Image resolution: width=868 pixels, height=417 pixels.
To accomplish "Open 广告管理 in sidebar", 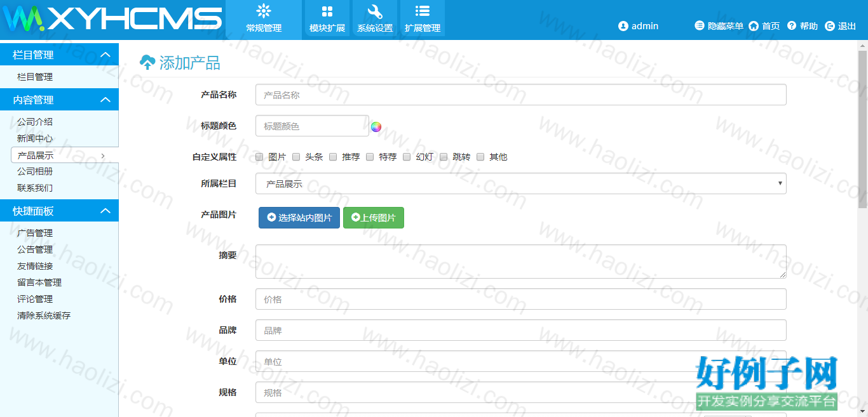I will 35,233.
